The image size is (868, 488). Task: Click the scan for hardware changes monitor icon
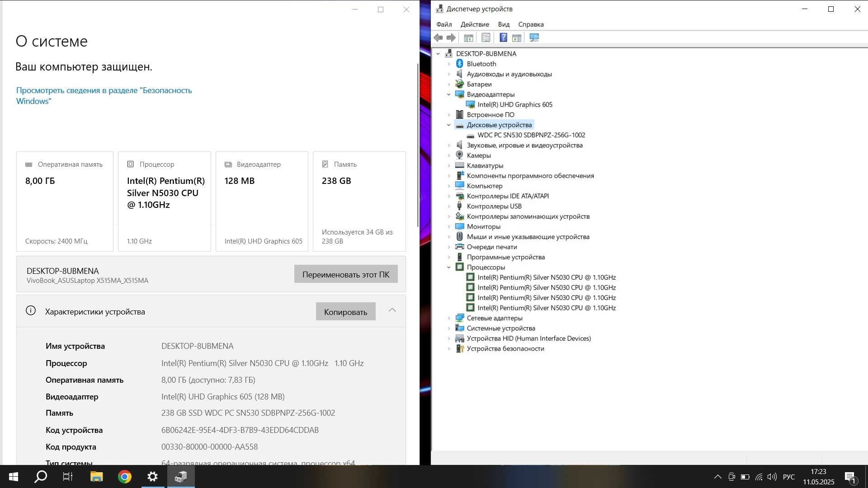coord(534,38)
